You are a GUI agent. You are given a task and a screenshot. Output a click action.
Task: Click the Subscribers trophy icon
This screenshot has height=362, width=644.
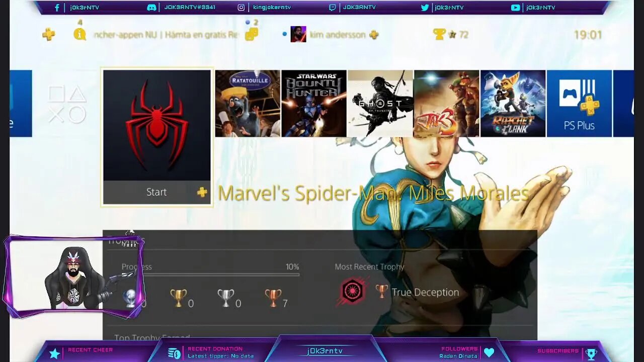(x=592, y=354)
